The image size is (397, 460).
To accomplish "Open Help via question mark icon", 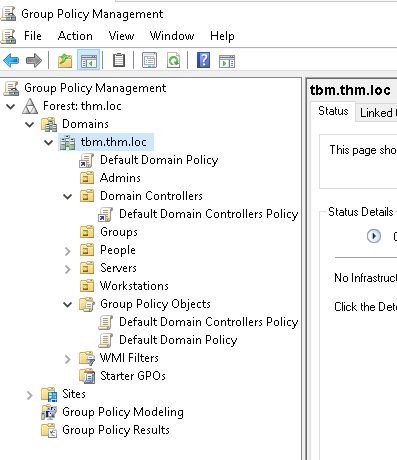I will 203,60.
